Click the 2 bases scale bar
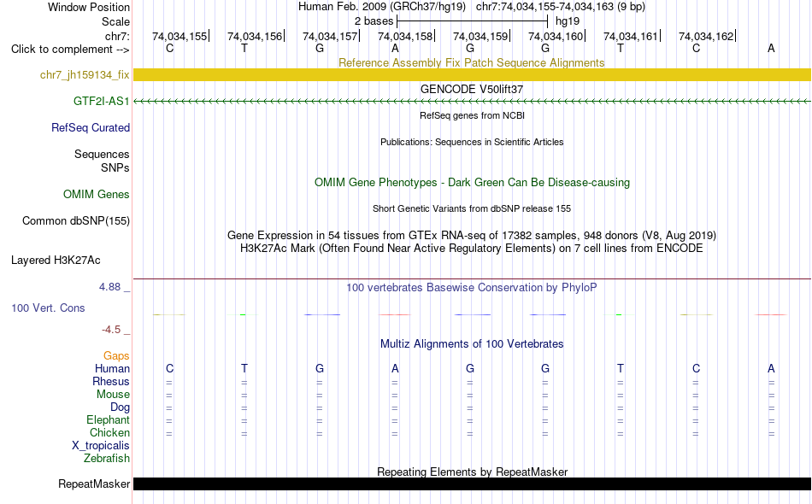This screenshot has height=504, width=812. 473,21
